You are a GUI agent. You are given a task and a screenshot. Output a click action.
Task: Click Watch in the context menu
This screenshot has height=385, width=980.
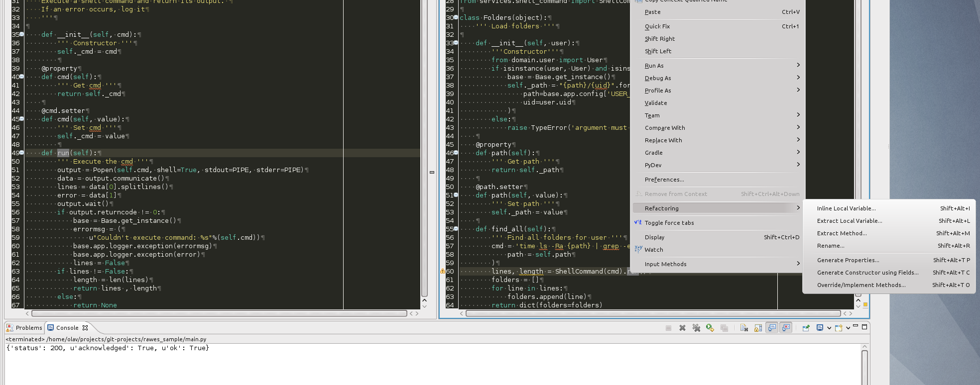(718, 250)
